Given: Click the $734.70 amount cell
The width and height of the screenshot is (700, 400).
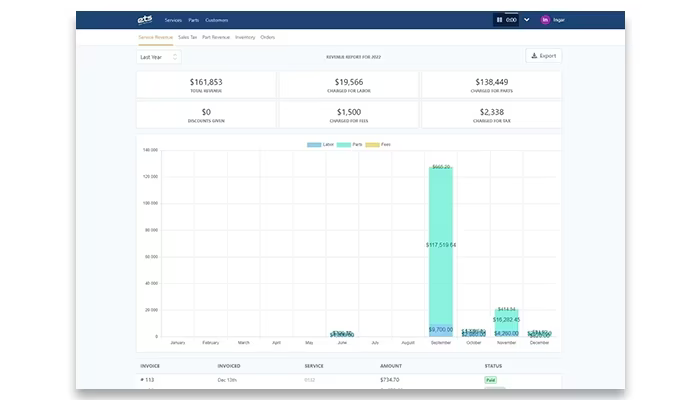Looking at the screenshot, I should 390,380.
